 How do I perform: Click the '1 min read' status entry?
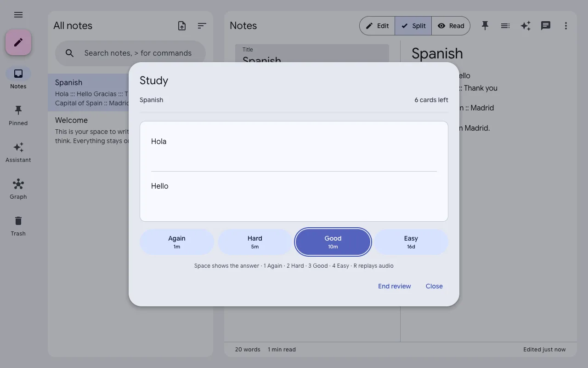pyautogui.click(x=282, y=350)
